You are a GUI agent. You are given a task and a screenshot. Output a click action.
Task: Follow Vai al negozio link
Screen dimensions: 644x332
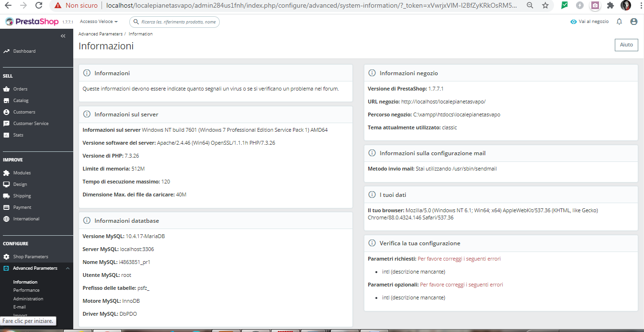coord(594,22)
